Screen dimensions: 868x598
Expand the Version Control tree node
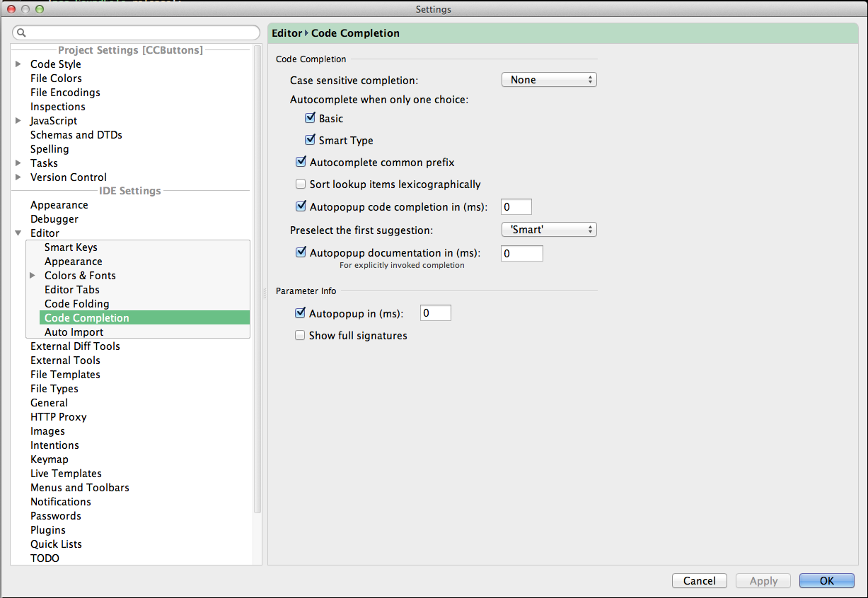click(18, 177)
